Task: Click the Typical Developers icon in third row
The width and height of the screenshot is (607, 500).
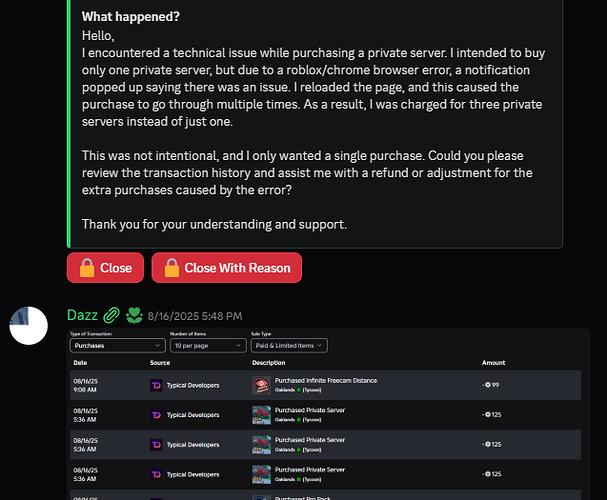Action: [155, 444]
